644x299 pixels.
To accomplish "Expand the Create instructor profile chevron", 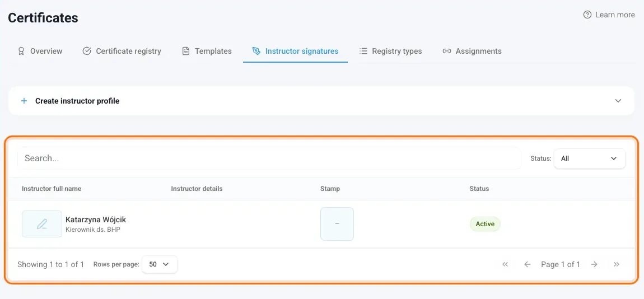I will pyautogui.click(x=618, y=101).
